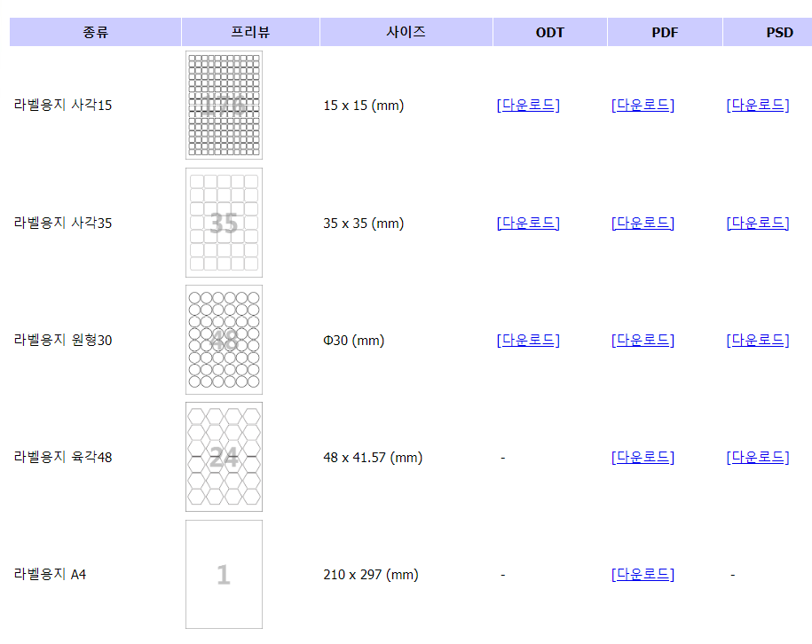Viewport: 812px width, 644px height.
Task: Open the 35-label square preview thumbnail
Action: pyautogui.click(x=224, y=223)
